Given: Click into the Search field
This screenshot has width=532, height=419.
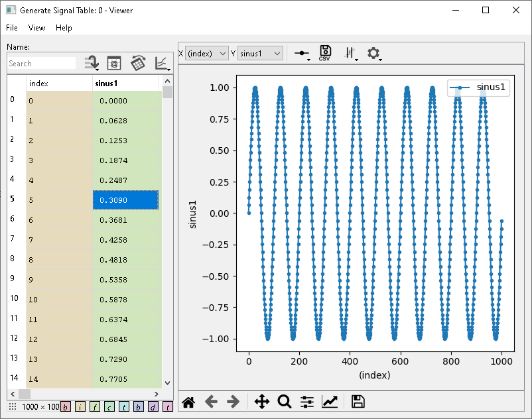Looking at the screenshot, I should click(x=41, y=63).
